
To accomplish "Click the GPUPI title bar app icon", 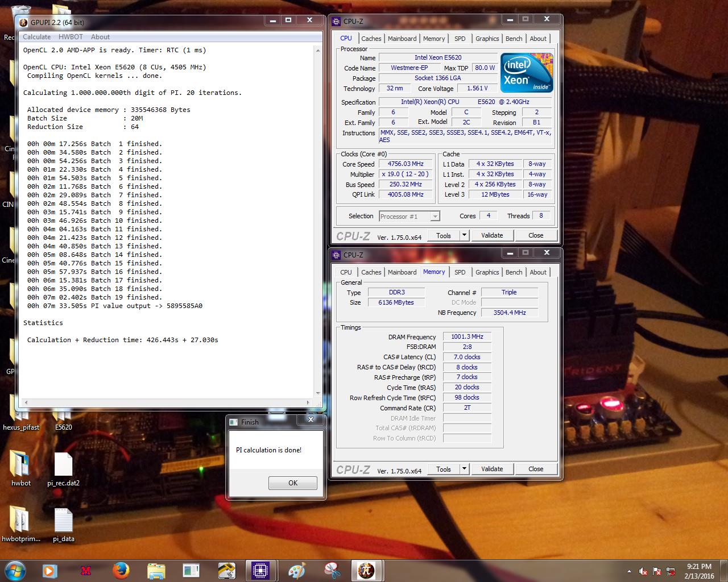I will pos(23,22).
